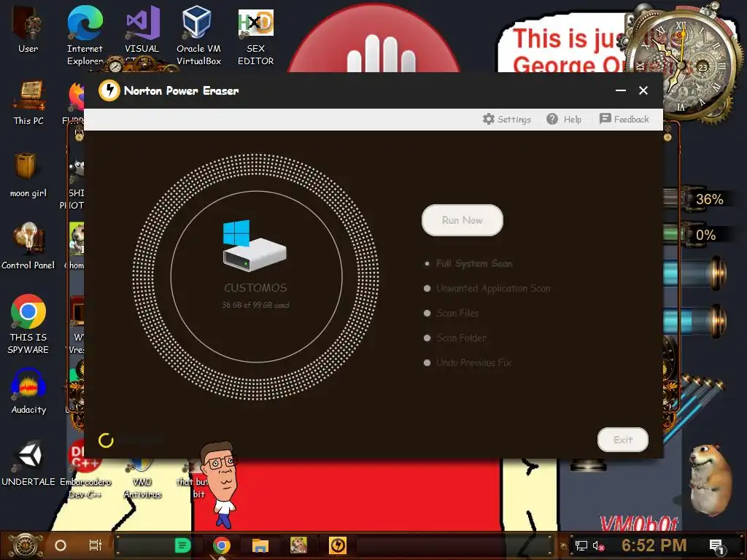This screenshot has width=747, height=560.
Task: Open the Feedback link
Action: click(624, 119)
